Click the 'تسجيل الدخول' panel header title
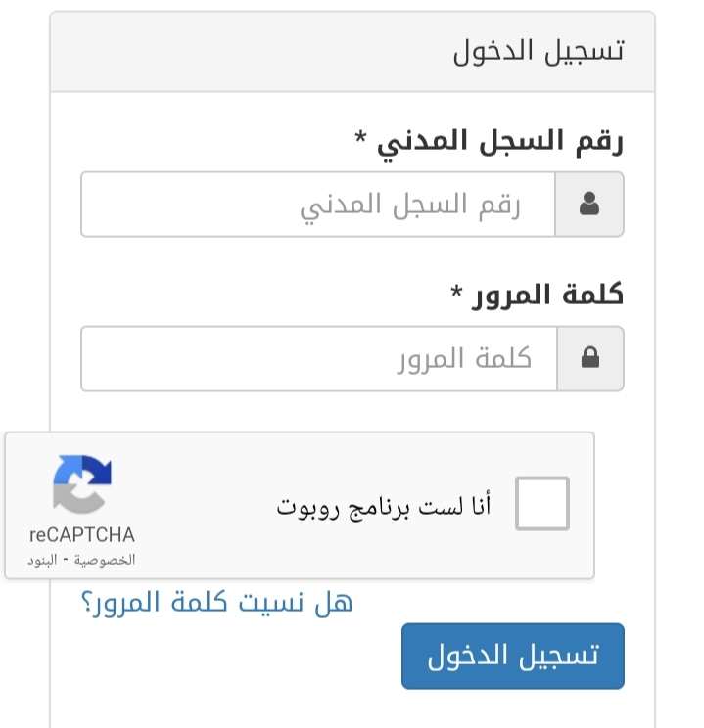 point(539,51)
